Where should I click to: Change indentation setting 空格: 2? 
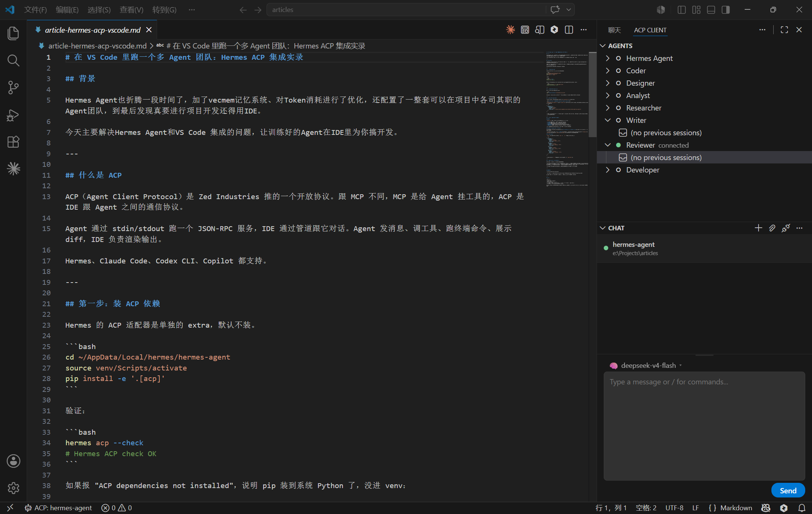(646, 508)
